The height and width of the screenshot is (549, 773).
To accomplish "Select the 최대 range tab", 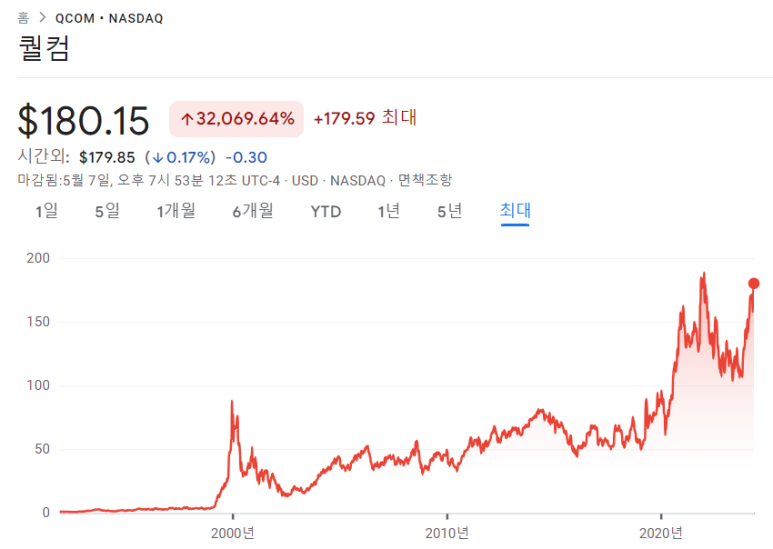I will pos(515,211).
